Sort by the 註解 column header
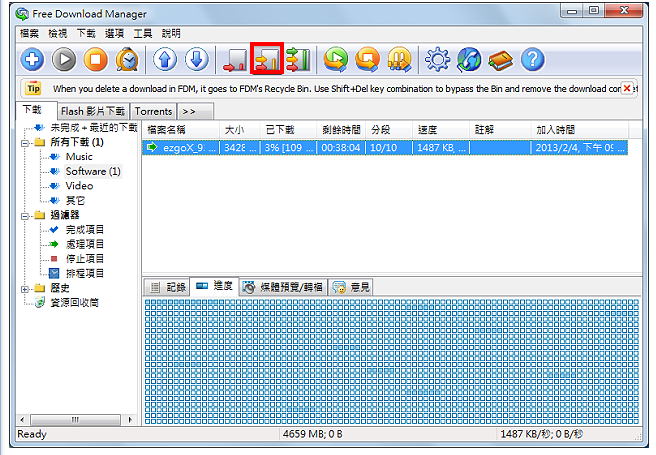Viewport: 656px width, 455px height. point(500,130)
